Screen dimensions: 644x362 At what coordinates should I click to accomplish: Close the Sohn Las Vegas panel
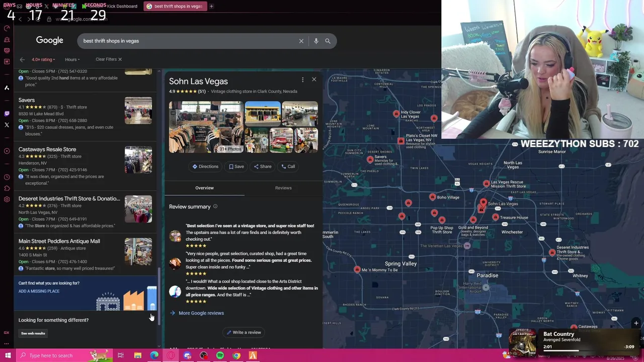pyautogui.click(x=314, y=79)
